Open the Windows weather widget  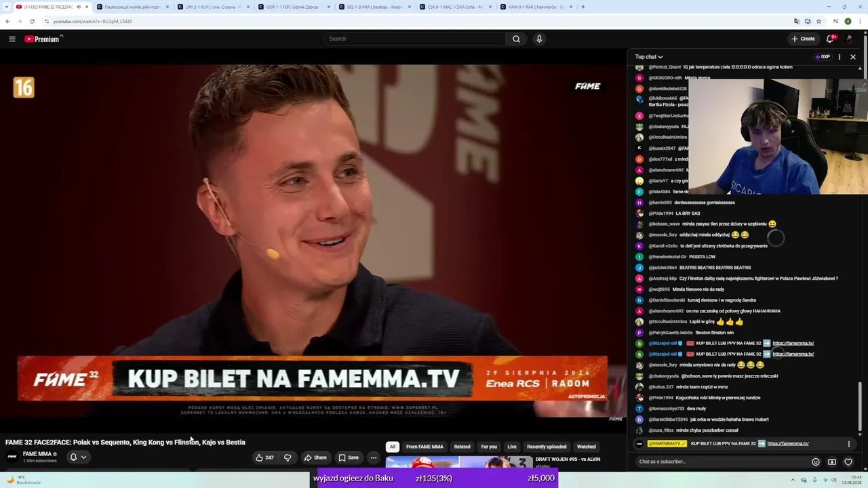24,480
